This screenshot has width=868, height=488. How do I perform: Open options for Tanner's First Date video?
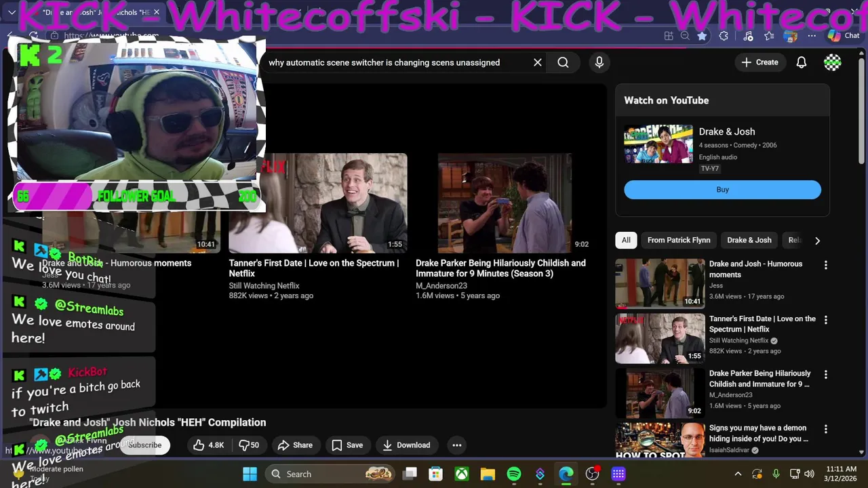coord(825,320)
